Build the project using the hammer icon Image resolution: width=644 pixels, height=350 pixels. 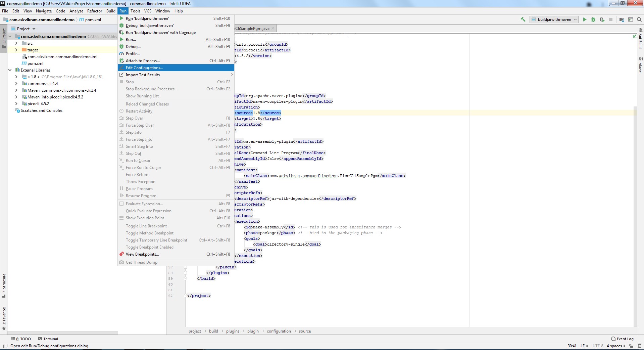[x=523, y=19]
